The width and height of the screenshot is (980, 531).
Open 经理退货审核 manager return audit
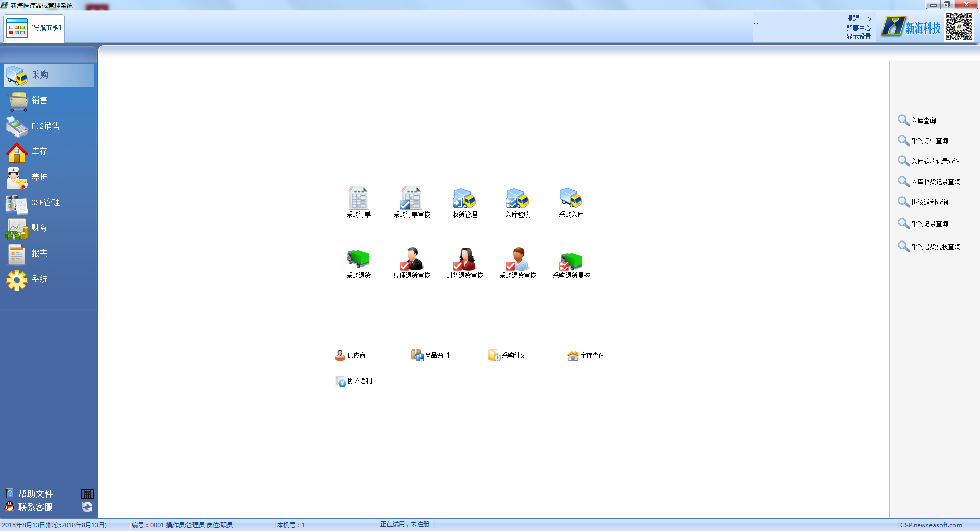411,263
